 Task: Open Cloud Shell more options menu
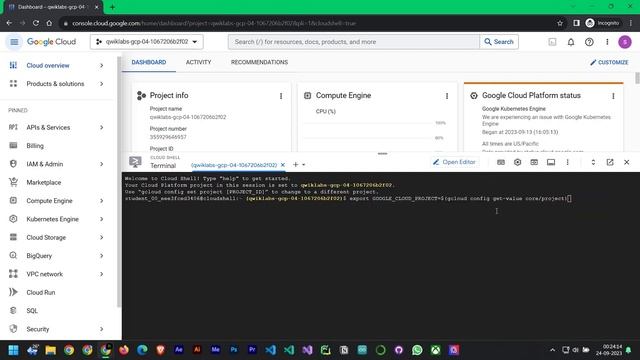click(567, 162)
